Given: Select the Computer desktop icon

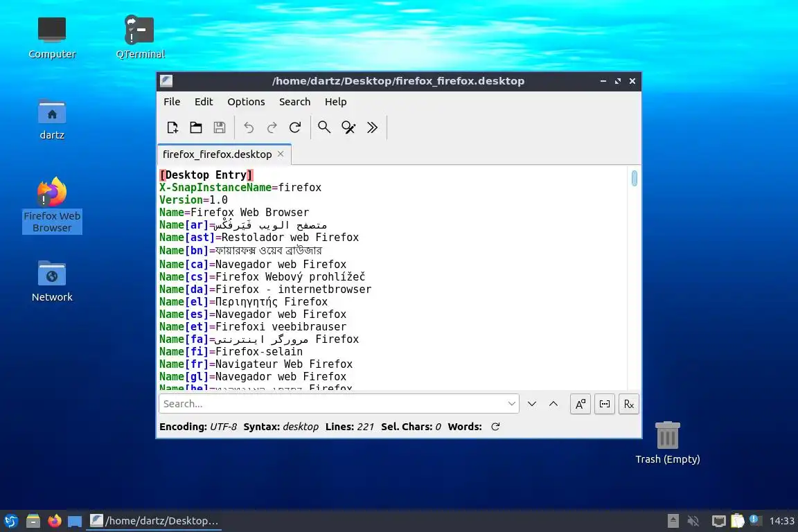Looking at the screenshot, I should [x=52, y=37].
